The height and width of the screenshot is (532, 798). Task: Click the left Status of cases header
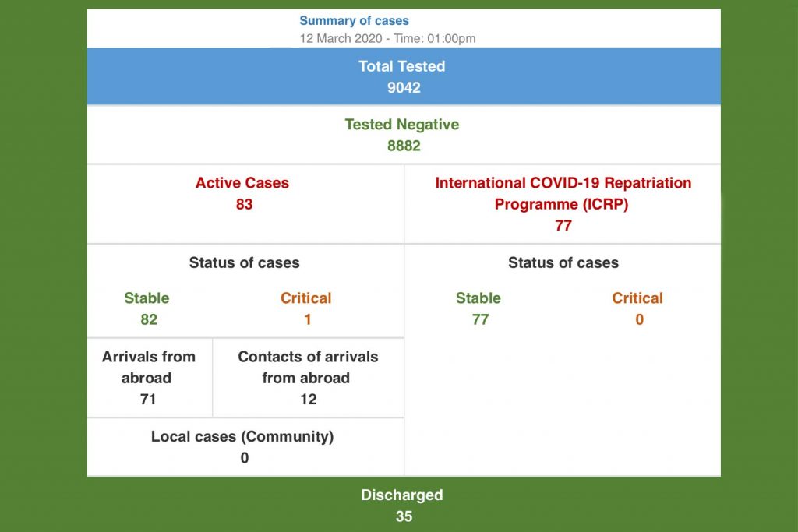[244, 263]
